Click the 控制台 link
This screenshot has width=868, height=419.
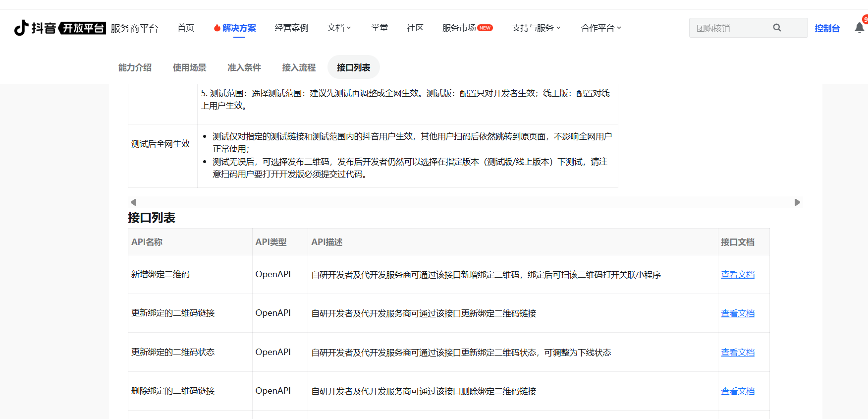827,28
